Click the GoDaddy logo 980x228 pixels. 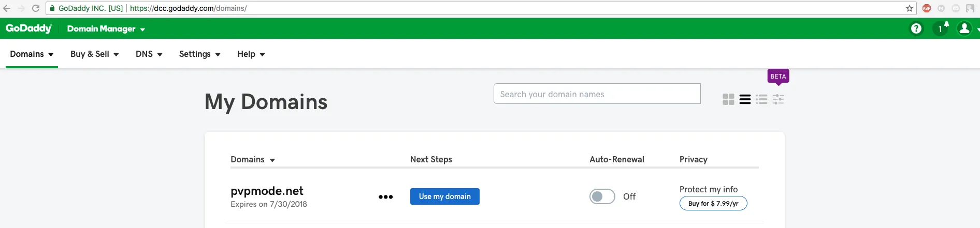click(29, 28)
